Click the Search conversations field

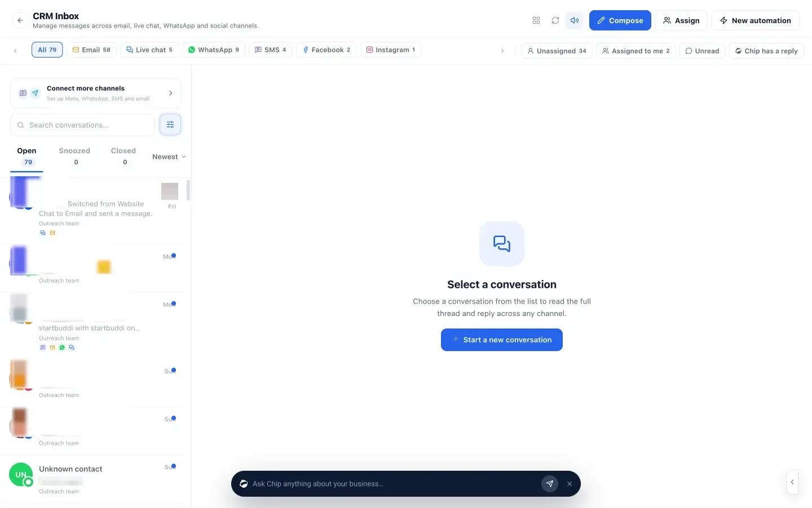click(82, 125)
